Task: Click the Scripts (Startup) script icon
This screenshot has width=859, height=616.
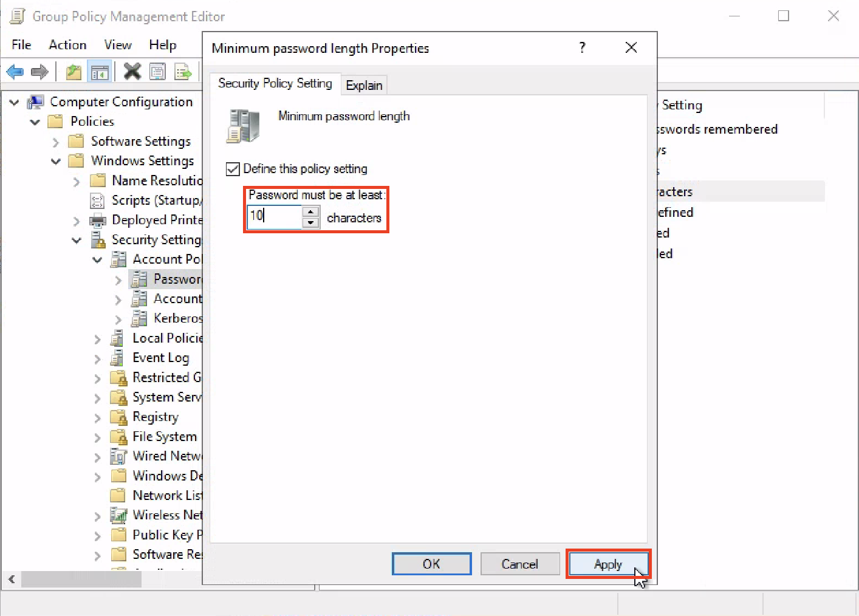Action: (x=97, y=200)
